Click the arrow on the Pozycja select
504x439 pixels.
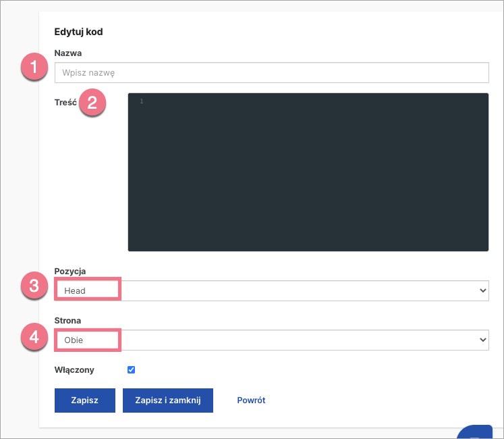coord(482,290)
